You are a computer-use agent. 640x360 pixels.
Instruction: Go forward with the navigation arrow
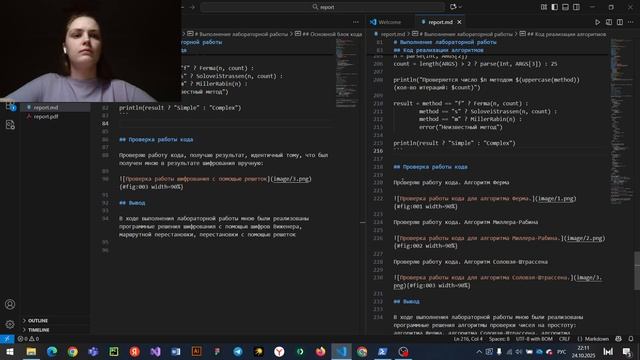tap(192, 7)
